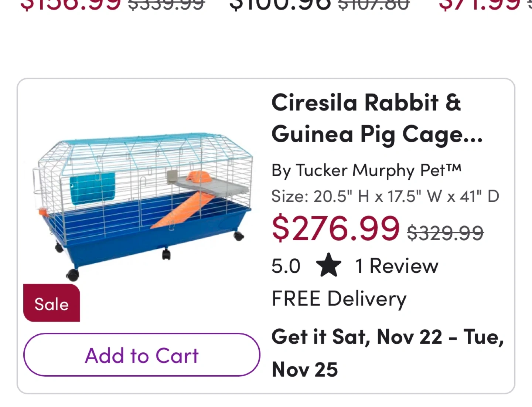Click the crossed-out $107.80 price at top
The width and height of the screenshot is (532, 407).
374,4
